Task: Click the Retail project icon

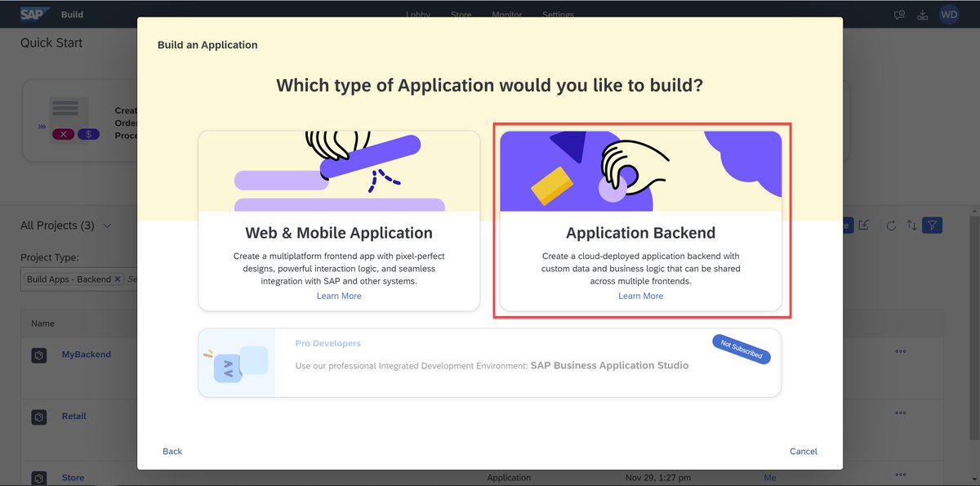Action: [38, 417]
